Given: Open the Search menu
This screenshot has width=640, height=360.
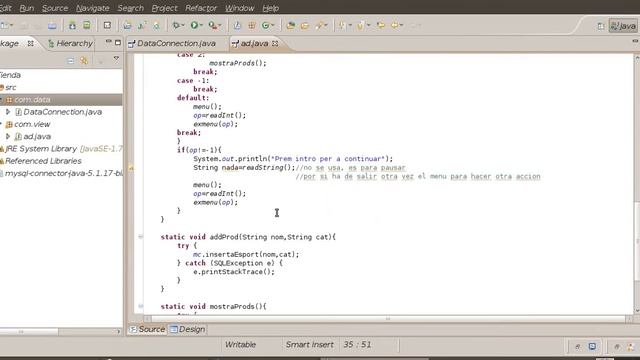Looking at the screenshot, I should pyautogui.click(x=131, y=8).
